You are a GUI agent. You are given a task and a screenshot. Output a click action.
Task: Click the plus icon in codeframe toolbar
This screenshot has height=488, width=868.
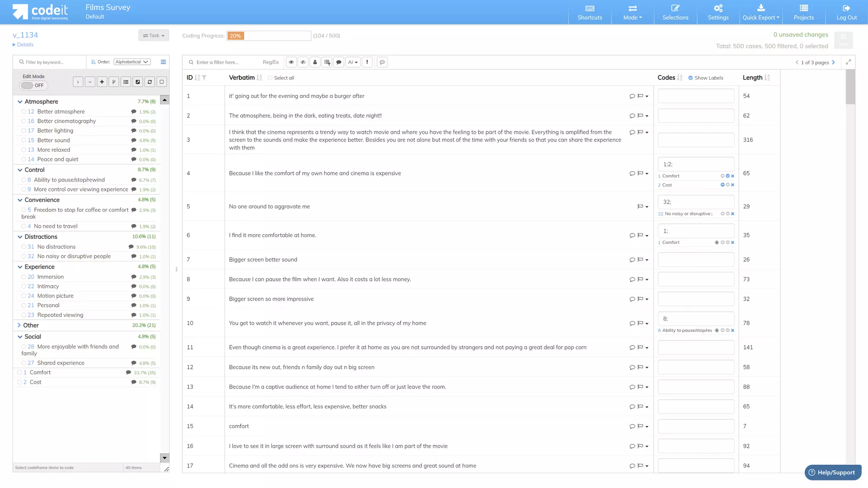102,82
